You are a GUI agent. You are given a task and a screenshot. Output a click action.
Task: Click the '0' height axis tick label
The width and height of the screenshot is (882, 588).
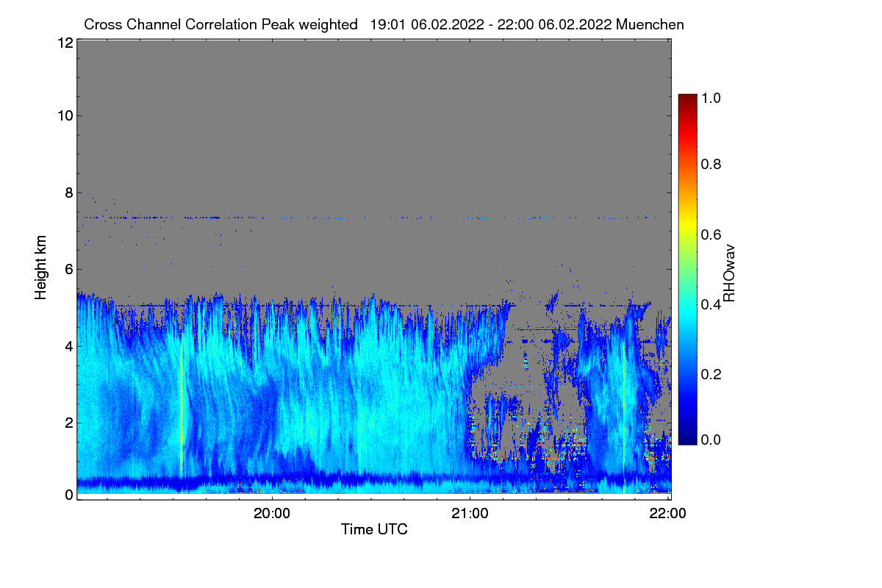click(68, 495)
